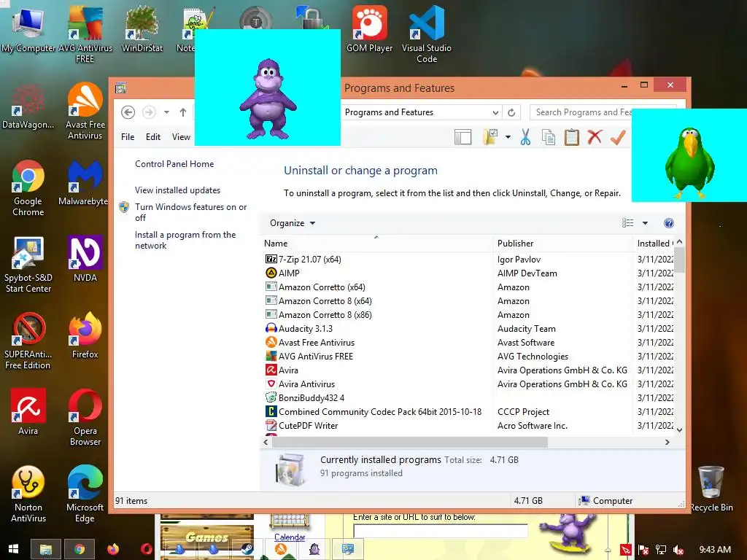Select Spybot-S&D Start Center icon
747x560 pixels.
pos(28,265)
